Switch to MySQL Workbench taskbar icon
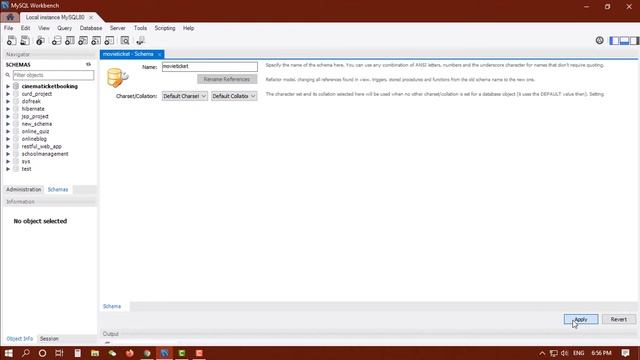Image resolution: width=640 pixels, height=360 pixels. [x=164, y=353]
